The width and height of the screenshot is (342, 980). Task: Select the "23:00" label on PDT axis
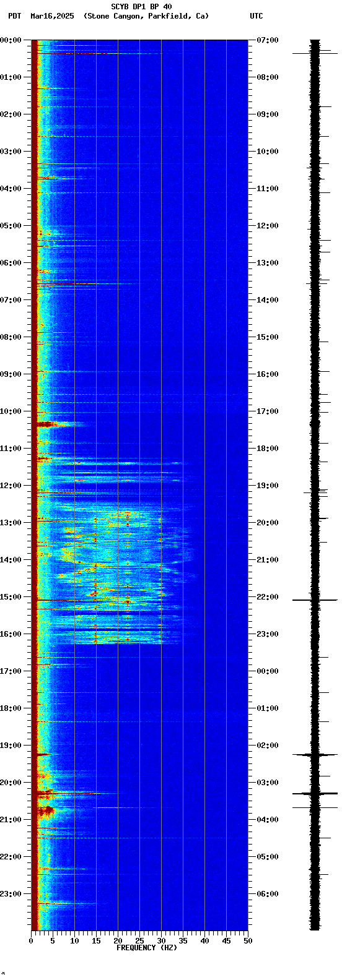coord(11,894)
